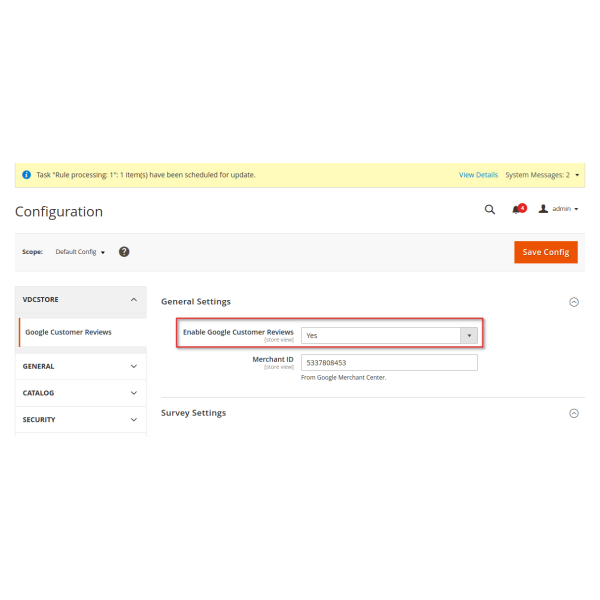Click the Survey Settings heading

(x=194, y=413)
